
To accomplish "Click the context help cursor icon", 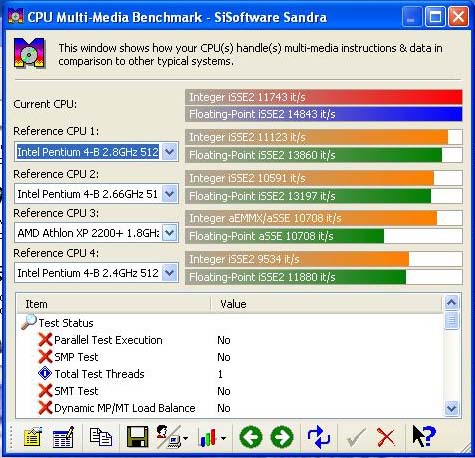I will (424, 436).
